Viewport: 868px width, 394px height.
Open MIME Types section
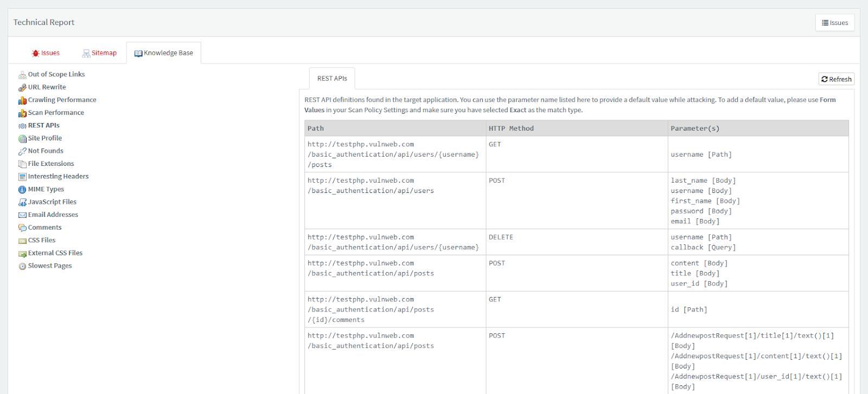tap(46, 189)
